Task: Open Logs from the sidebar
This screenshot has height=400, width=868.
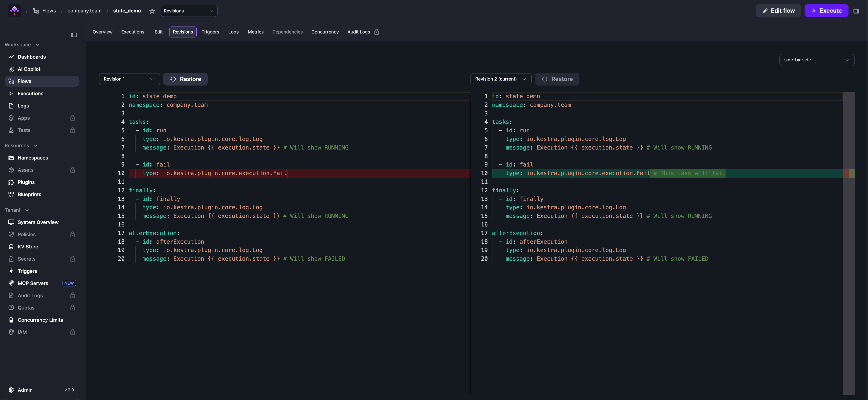Action: pos(42,106)
